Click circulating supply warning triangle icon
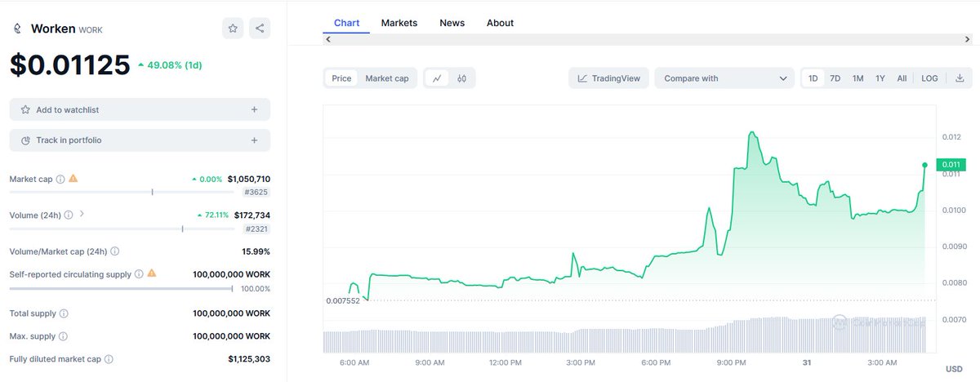 click(152, 273)
